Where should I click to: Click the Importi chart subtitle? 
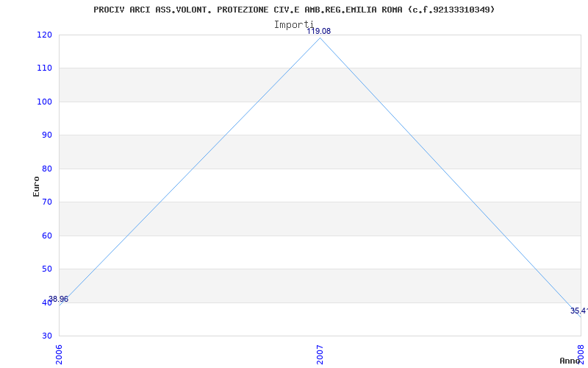(293, 25)
